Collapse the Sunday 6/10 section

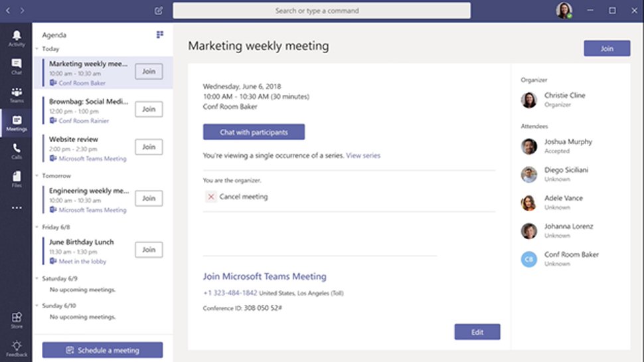pyautogui.click(x=37, y=306)
